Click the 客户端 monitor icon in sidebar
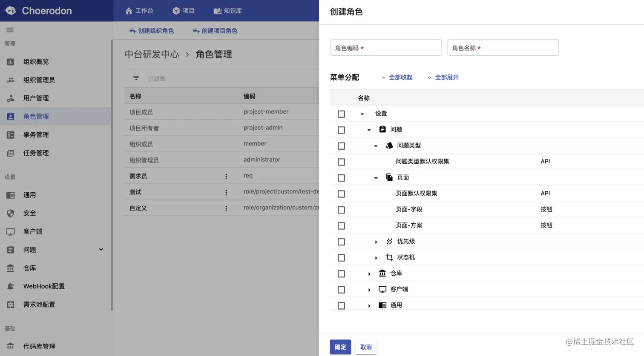 click(10, 232)
